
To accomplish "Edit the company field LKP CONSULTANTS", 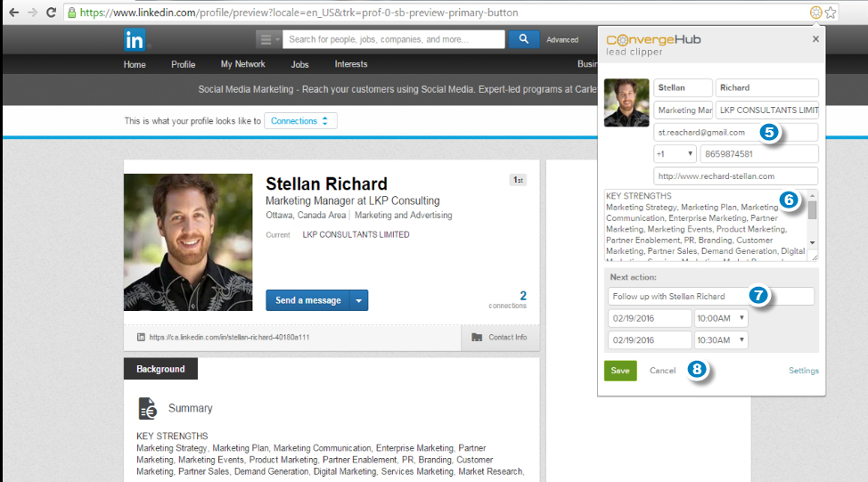I will 766,110.
